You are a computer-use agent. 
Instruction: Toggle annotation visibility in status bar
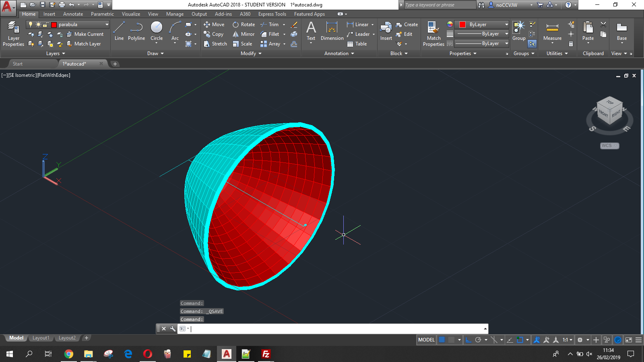pos(537,340)
